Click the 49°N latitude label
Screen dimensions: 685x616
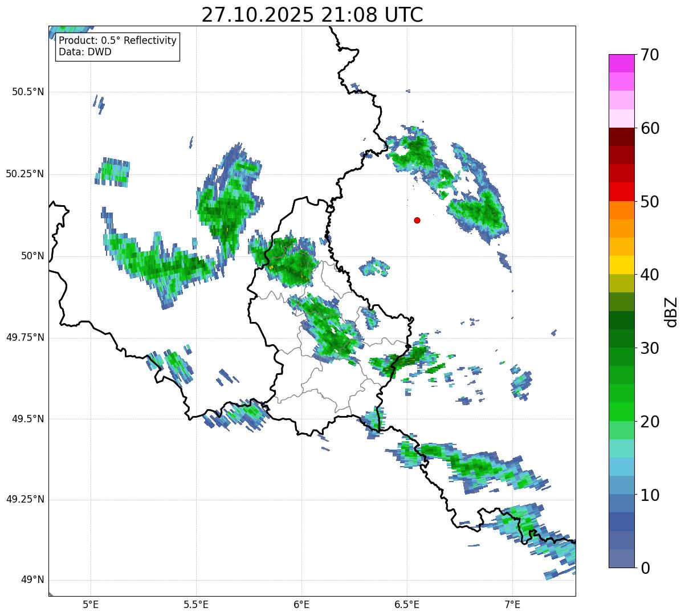(x=32, y=580)
